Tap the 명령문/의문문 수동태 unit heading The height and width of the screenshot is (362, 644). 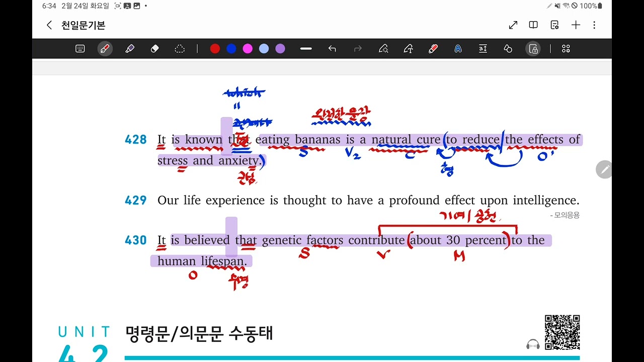199,333
